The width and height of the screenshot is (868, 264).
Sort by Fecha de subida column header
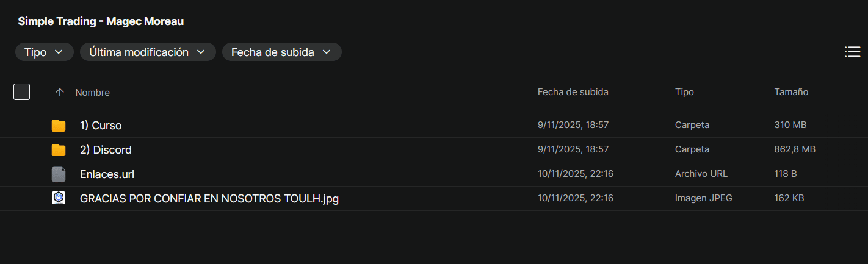(x=573, y=92)
